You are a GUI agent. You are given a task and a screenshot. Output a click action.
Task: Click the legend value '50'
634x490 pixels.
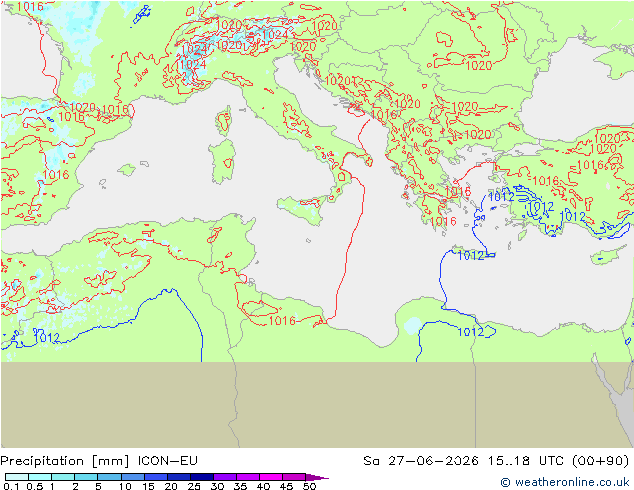309,486
